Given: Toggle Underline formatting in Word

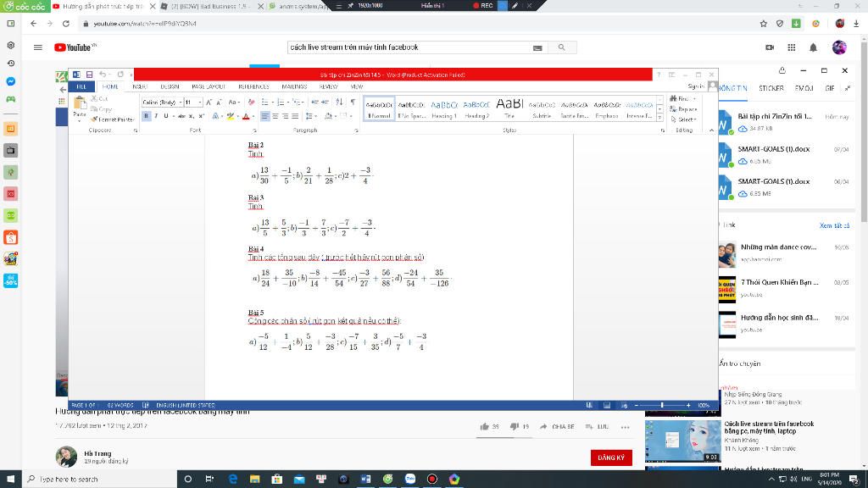Looking at the screenshot, I should (165, 116).
